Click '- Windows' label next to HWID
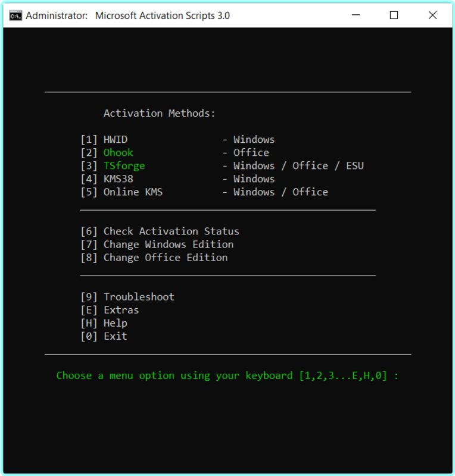455x476 pixels. pyautogui.click(x=248, y=140)
